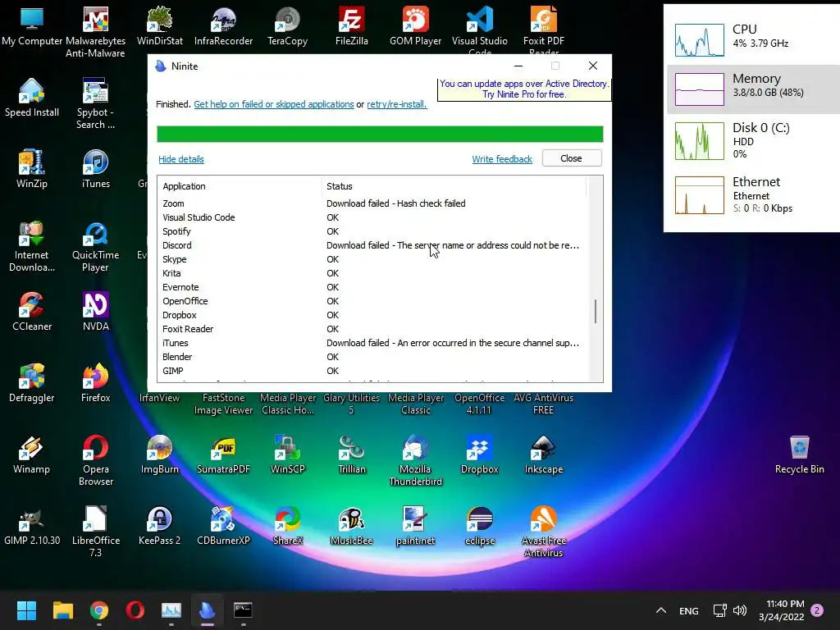Click the MusicBee desktop icon

[x=351, y=526]
